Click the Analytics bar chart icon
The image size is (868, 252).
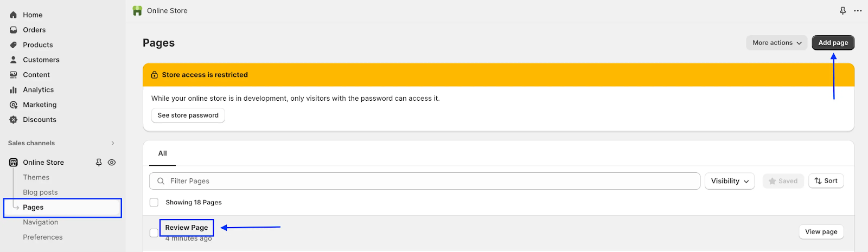[x=14, y=90]
